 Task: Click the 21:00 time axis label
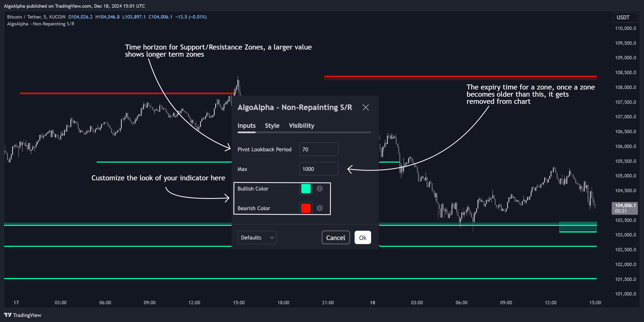pos(328,302)
